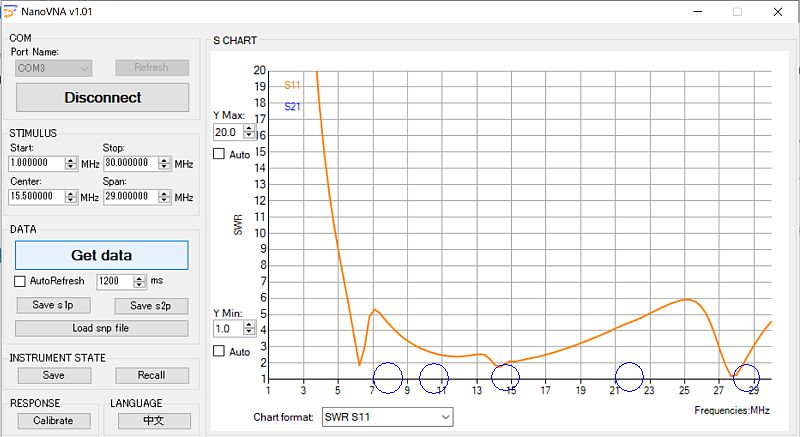800x437 pixels.
Task: Expand the COM3 port name dropdown
Action: coord(54,68)
